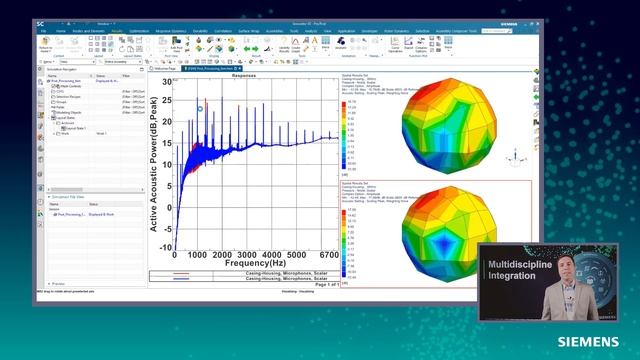Image resolution: width=640 pixels, height=360 pixels.
Task: Open the globe browser icon in resource bar
Action: click(x=40, y=188)
